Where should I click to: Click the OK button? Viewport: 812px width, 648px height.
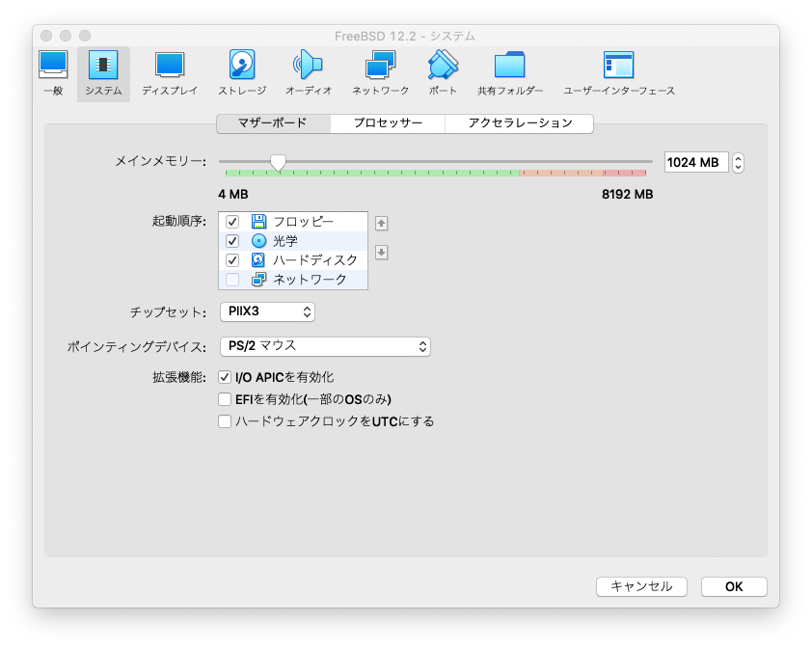(734, 586)
